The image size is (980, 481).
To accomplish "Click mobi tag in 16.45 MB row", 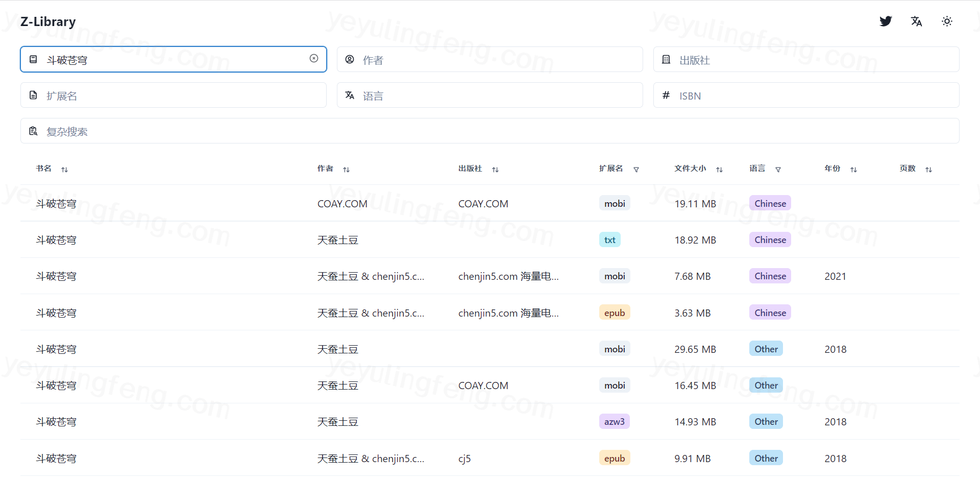I will point(615,385).
